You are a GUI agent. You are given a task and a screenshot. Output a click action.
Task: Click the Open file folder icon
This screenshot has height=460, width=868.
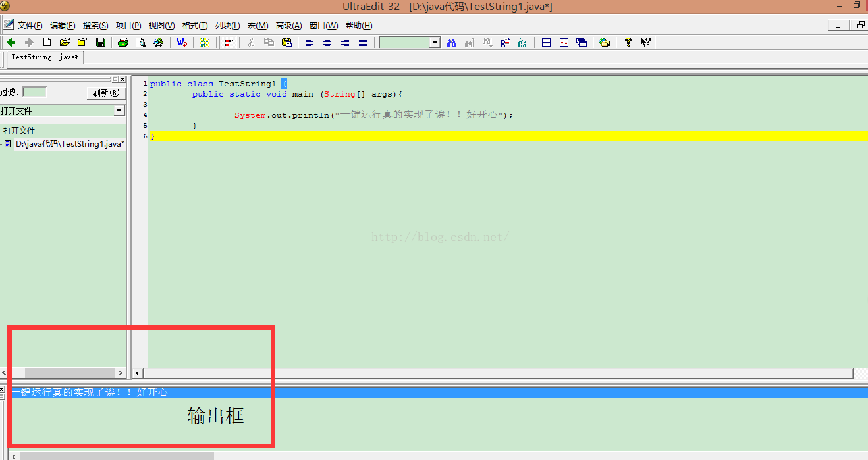[x=65, y=42]
